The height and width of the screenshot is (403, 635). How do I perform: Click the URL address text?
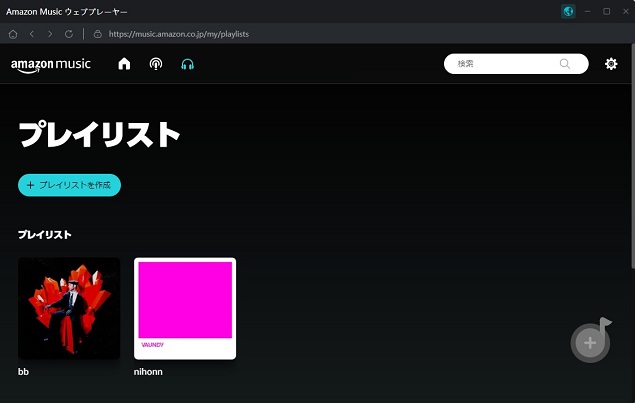pos(179,34)
